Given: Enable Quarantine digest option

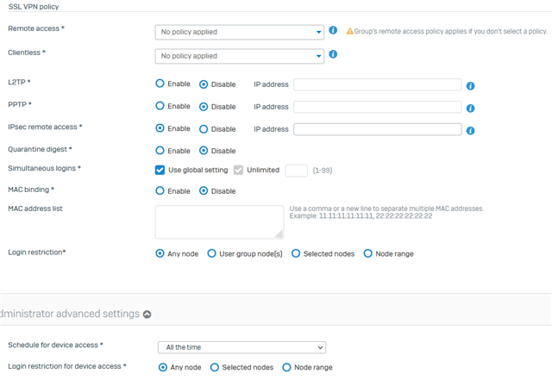Looking at the screenshot, I should [x=160, y=150].
